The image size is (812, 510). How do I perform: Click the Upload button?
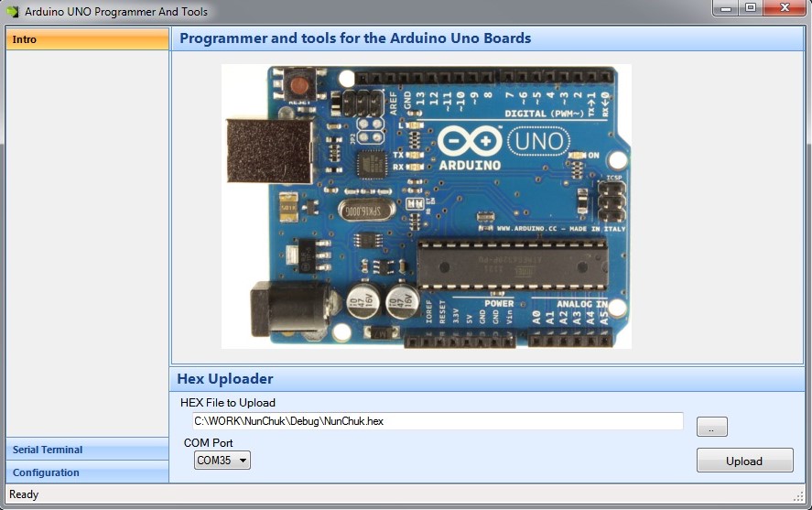[744, 461]
